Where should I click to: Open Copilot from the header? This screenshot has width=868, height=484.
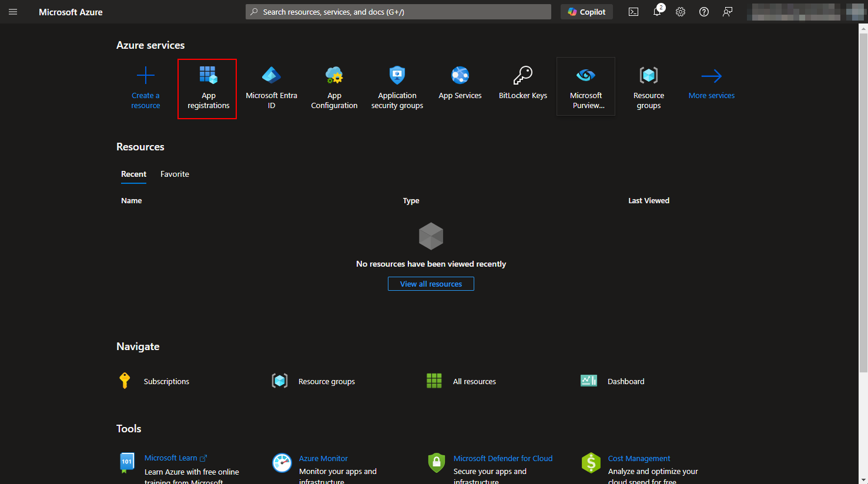pos(587,12)
